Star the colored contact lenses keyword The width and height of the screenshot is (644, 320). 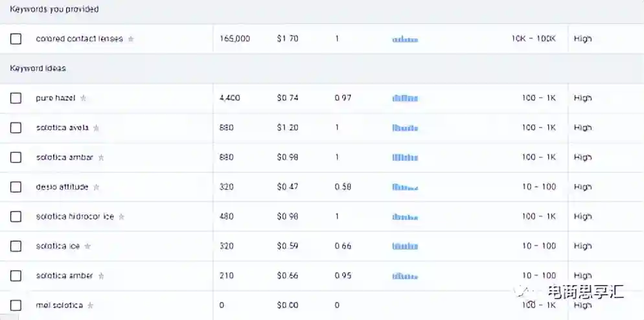[x=131, y=39]
